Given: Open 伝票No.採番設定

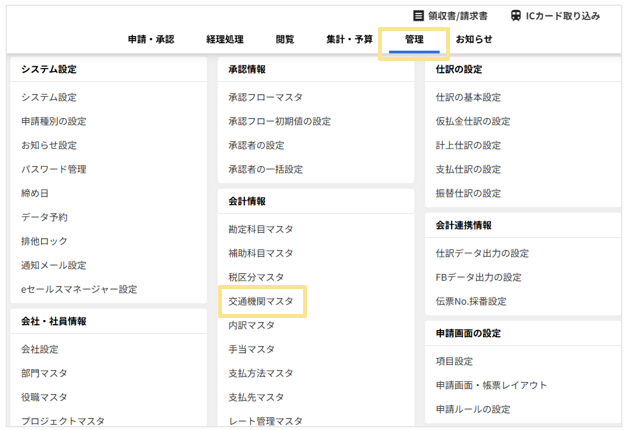Looking at the screenshot, I should point(471,301).
